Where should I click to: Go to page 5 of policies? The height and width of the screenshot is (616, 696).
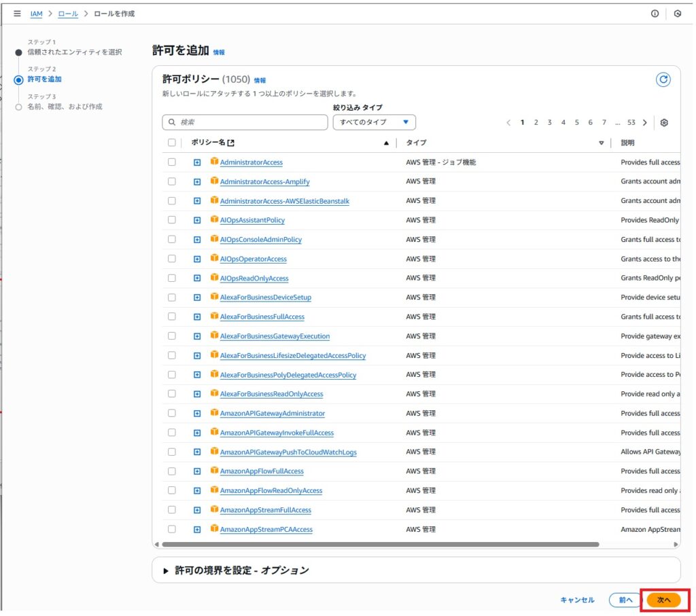coord(576,122)
